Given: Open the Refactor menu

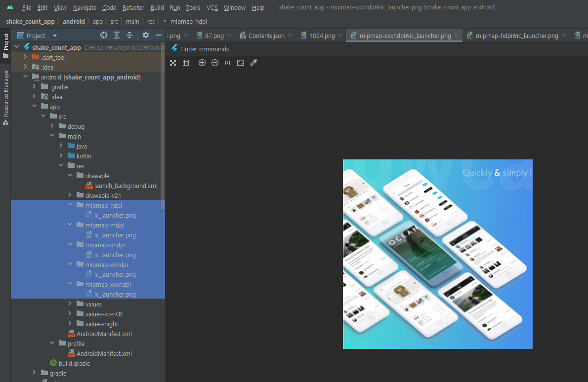Looking at the screenshot, I should pos(133,7).
